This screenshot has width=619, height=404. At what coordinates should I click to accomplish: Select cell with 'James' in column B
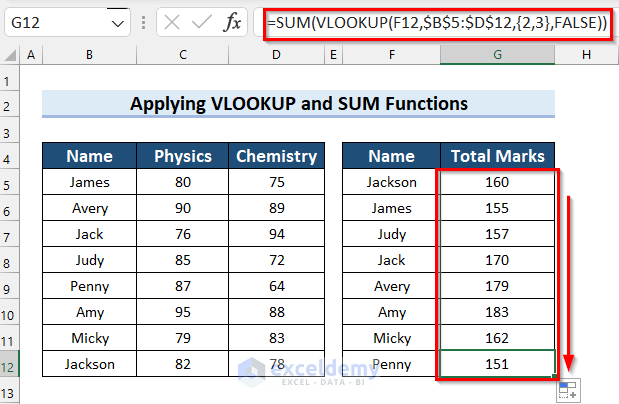(90, 182)
